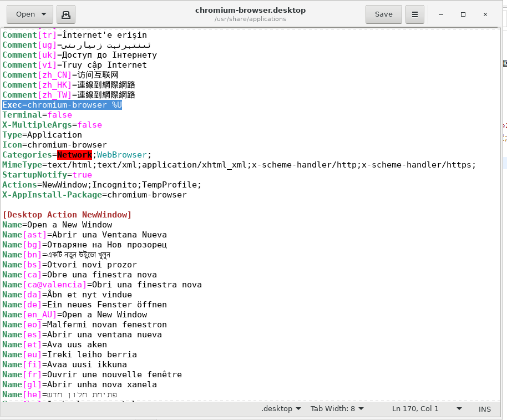507x420 pixels.
Task: Click the Name[fi]=Avaa uusi ikkuna line
Action: pos(65,365)
